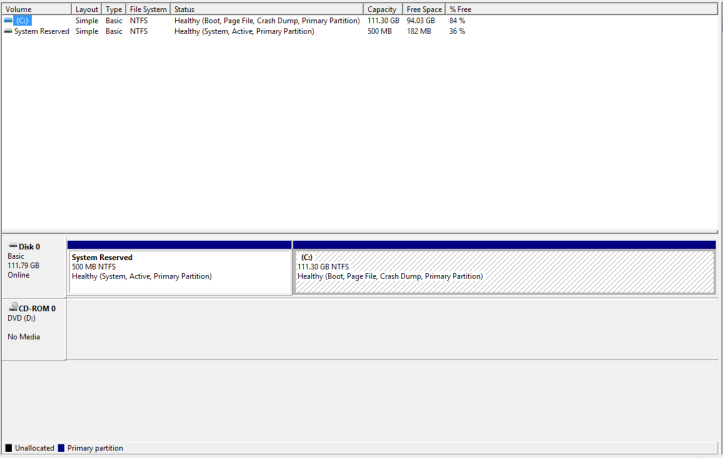Screen dimensions: 723x458
Task: Sort by the Layout column header
Action: (87, 9)
